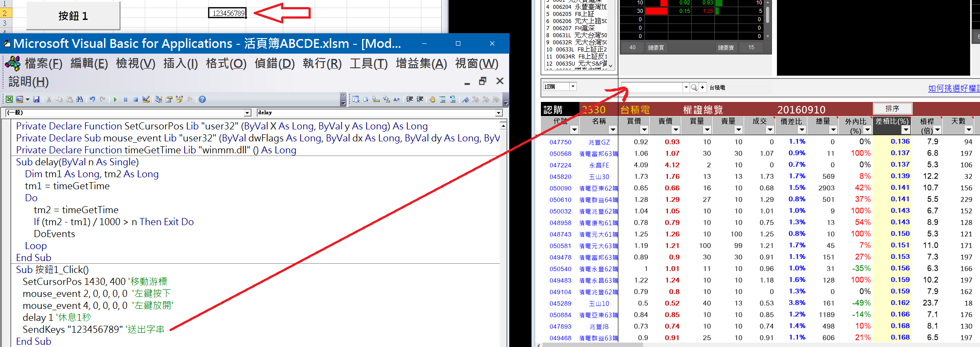This screenshot has height=347, width=980.
Task: Click the plus button next to search magnifier
Action: (x=702, y=87)
